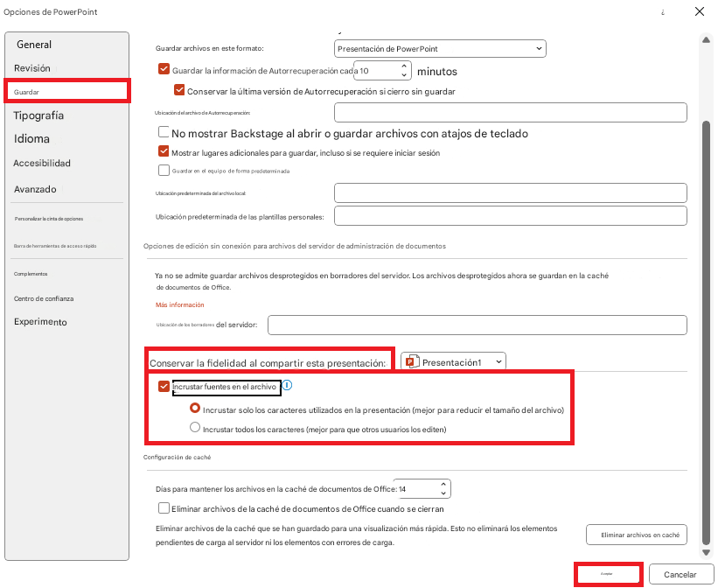Click the server drafts location field
The width and height of the screenshot is (718, 588).
478,325
